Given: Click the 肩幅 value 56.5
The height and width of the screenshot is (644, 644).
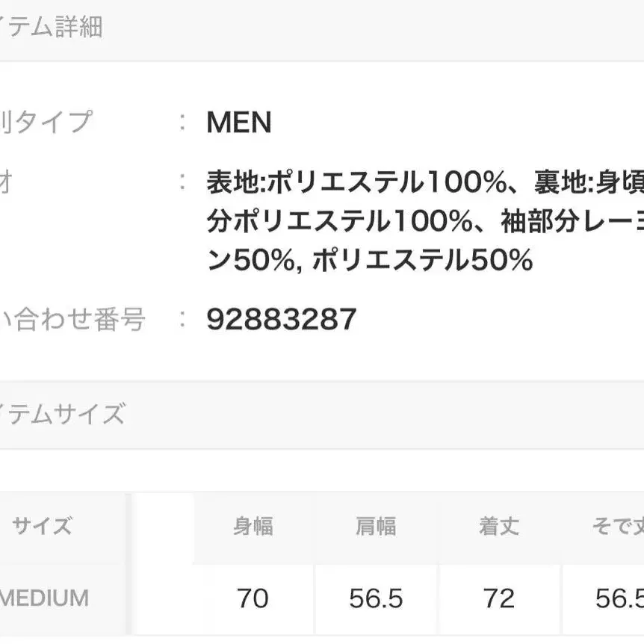Looking at the screenshot, I should click(x=376, y=598).
